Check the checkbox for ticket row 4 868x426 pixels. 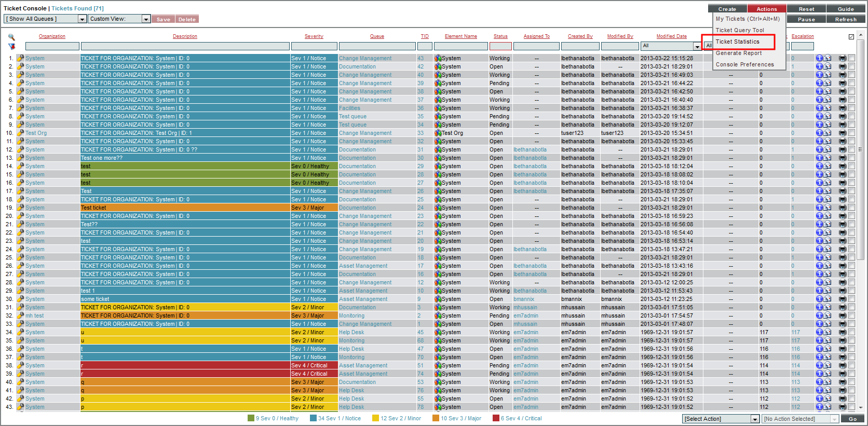(851, 83)
